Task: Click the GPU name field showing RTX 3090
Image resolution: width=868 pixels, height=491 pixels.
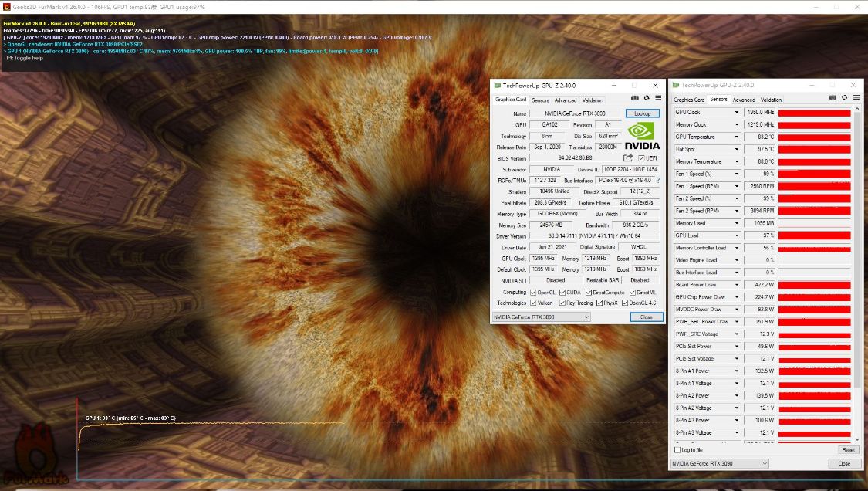Action: tap(575, 113)
